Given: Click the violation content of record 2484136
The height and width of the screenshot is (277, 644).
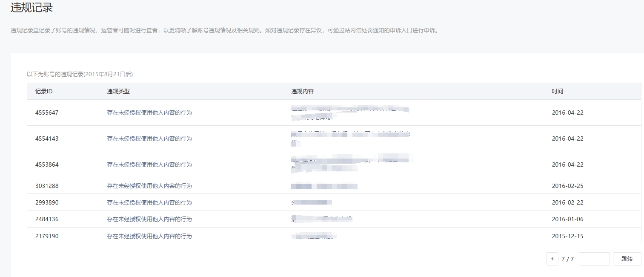Looking at the screenshot, I should tap(322, 219).
